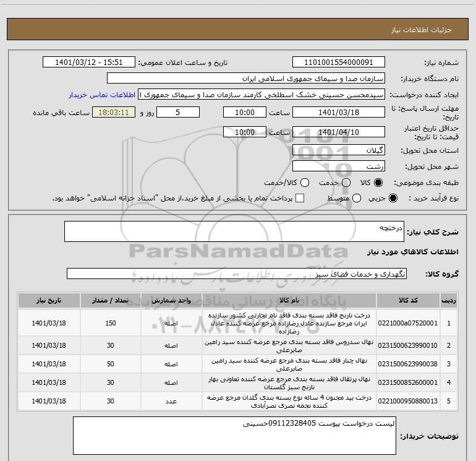Viewport: 476px width, 461px height.
Task: Open buyer contact info link اطلاعات تماس خریدار
Action: tap(102, 95)
